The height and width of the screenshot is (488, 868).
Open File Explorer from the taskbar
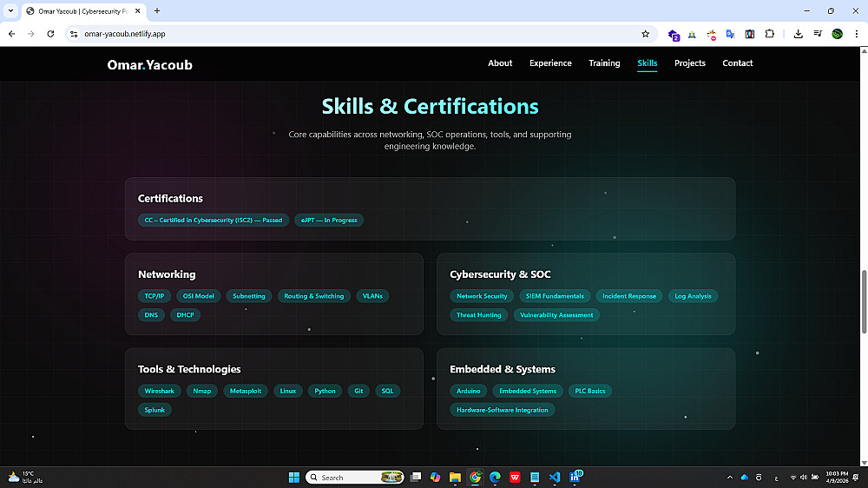[455, 477]
